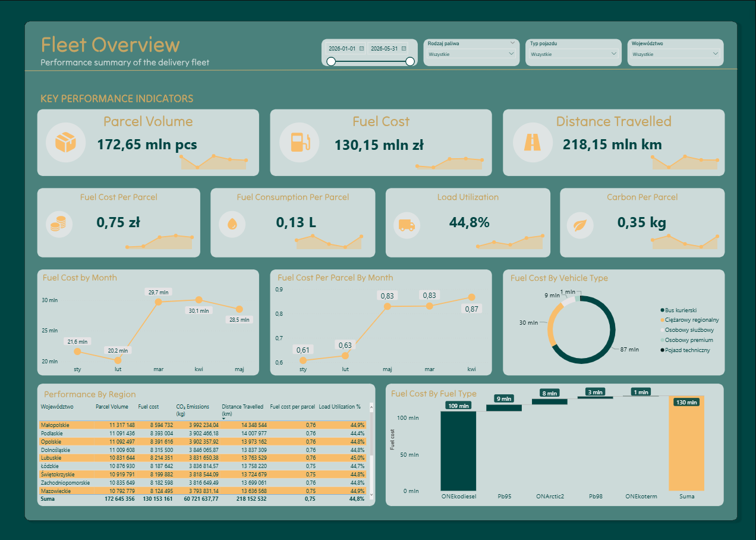Select the ONEkodiesel bar in waterfall chart
The height and width of the screenshot is (540, 756).
[x=458, y=451]
